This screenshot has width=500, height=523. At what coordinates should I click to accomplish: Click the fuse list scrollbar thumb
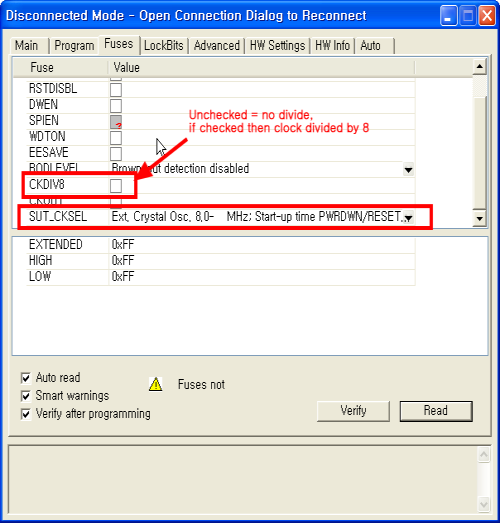pos(480,152)
